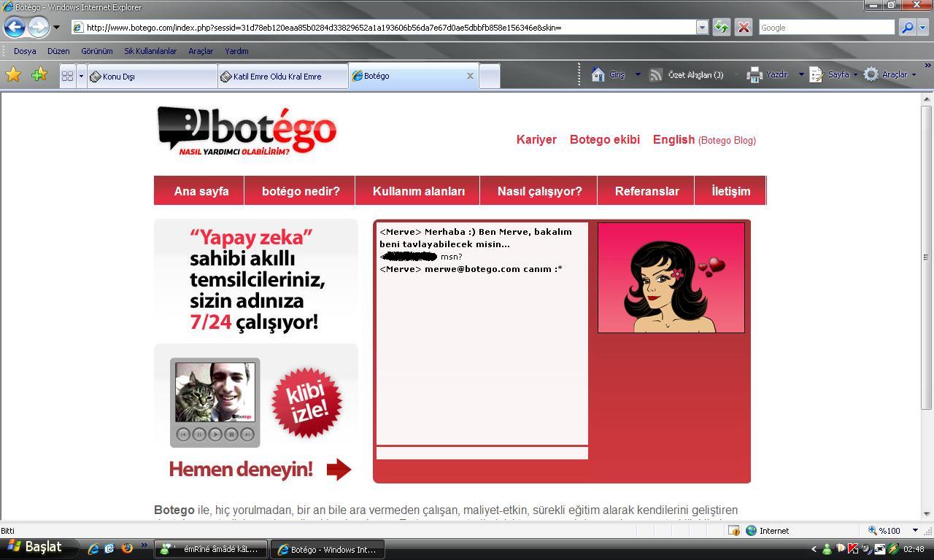Open the recent pages dropdown arrow

56,28
